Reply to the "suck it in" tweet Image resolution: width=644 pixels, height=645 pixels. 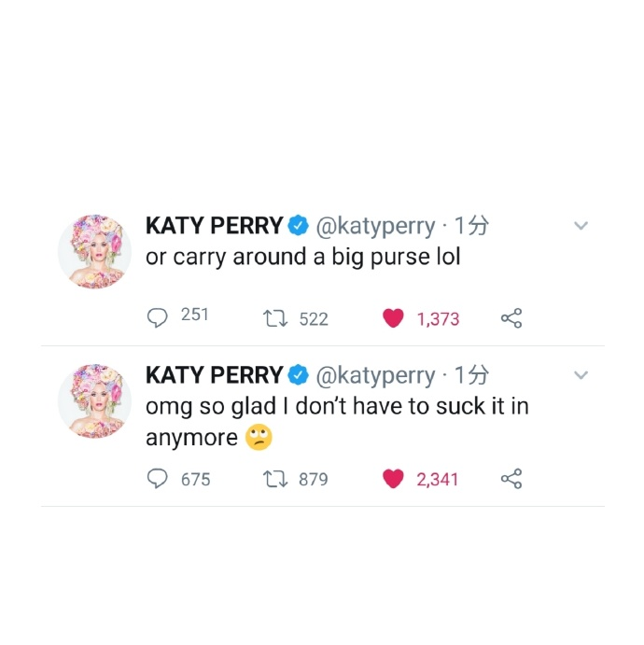(157, 479)
